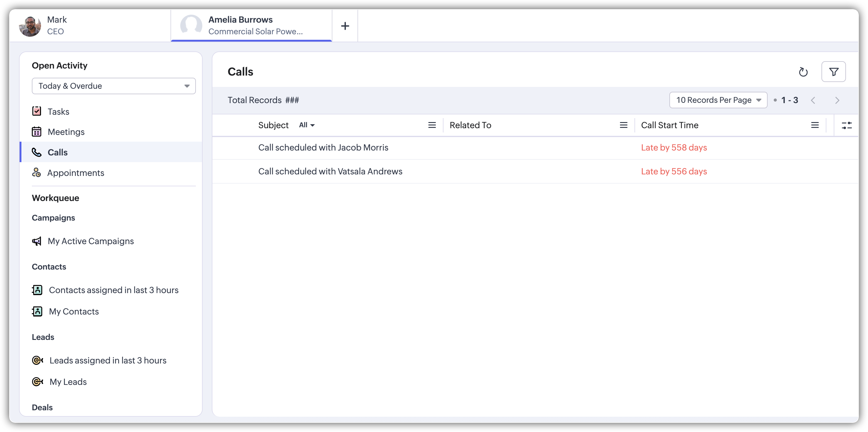Open Call scheduled with Jacob Morris
The width and height of the screenshot is (868, 432).
(x=323, y=147)
